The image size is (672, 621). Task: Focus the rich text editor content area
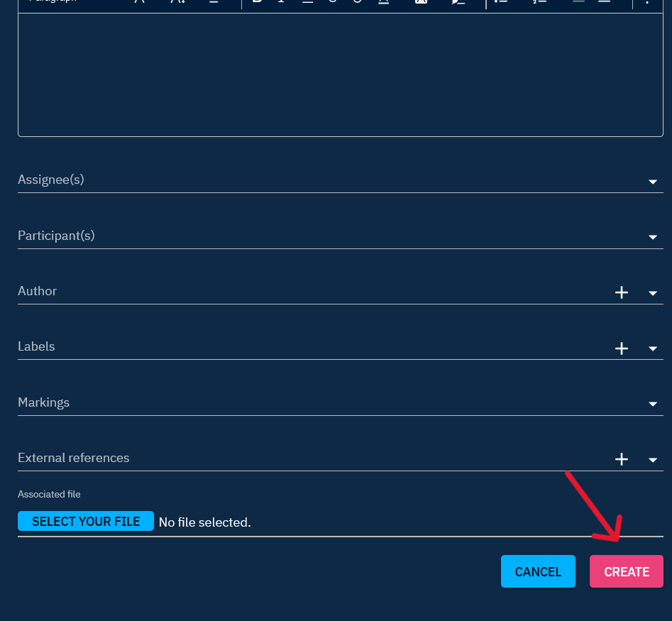(341, 75)
